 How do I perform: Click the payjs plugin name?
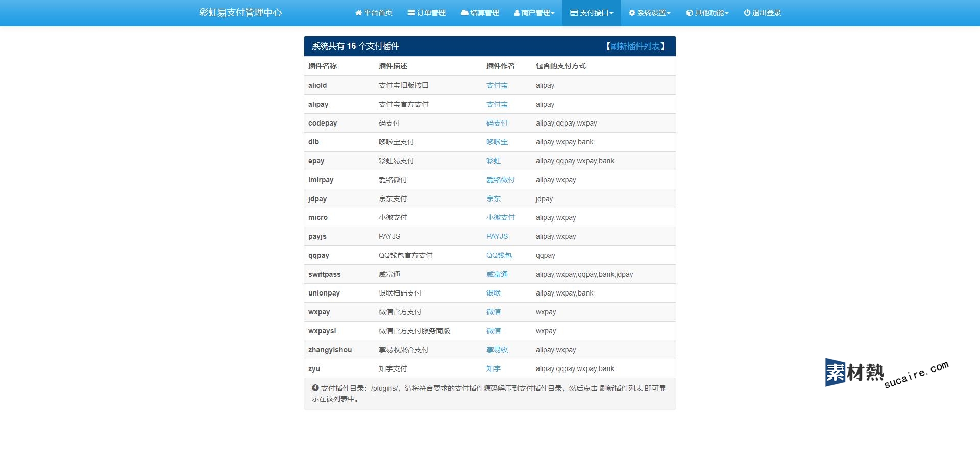317,236
